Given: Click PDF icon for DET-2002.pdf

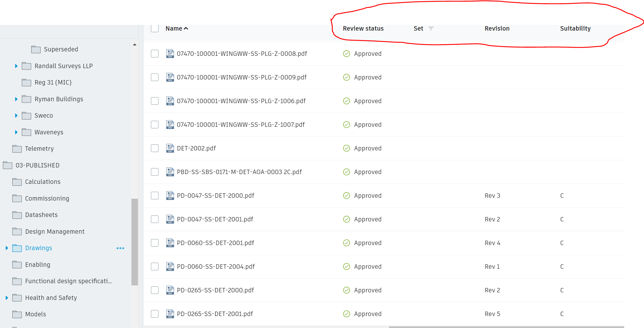Looking at the screenshot, I should click(x=170, y=148).
